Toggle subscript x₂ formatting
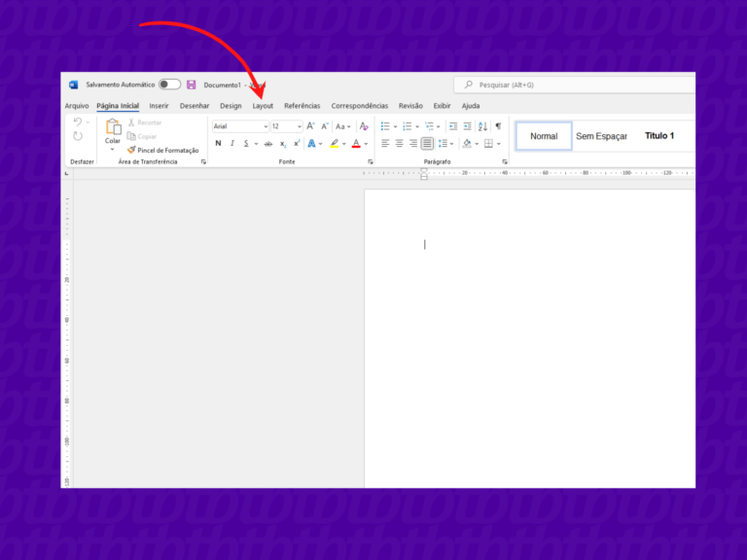The image size is (747, 560). (x=282, y=143)
